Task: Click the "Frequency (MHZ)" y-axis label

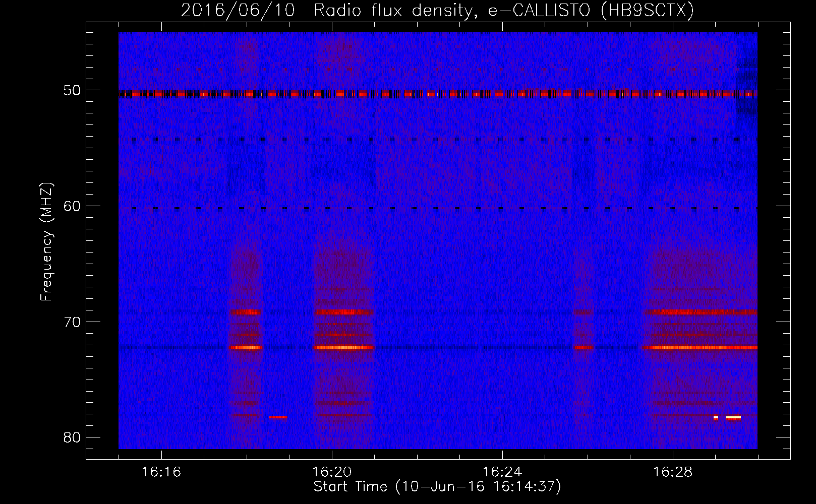Action: click(46, 242)
